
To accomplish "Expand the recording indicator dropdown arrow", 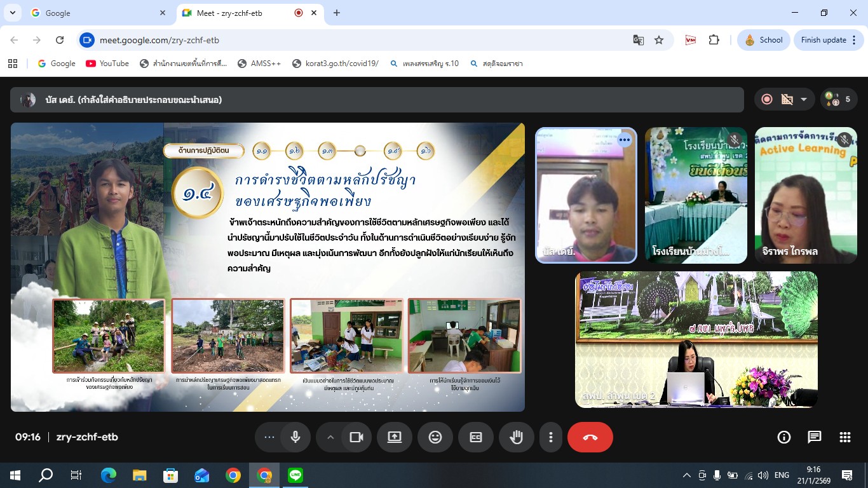I will [x=803, y=99].
